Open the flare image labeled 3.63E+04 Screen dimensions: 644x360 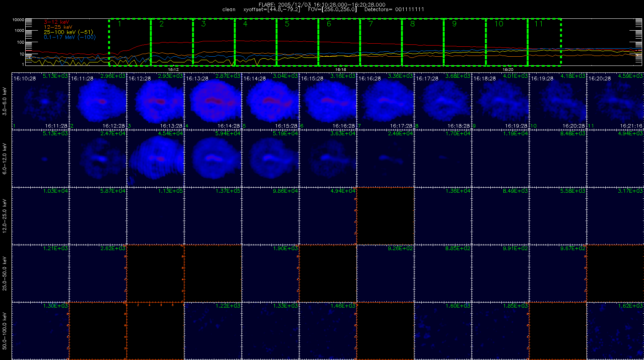[328, 159]
